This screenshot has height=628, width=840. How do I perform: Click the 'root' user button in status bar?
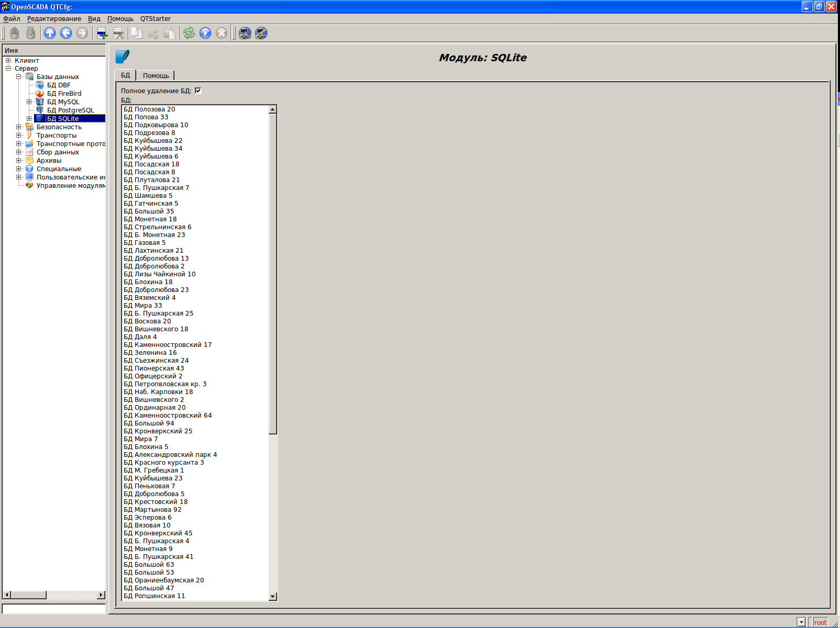click(x=820, y=622)
